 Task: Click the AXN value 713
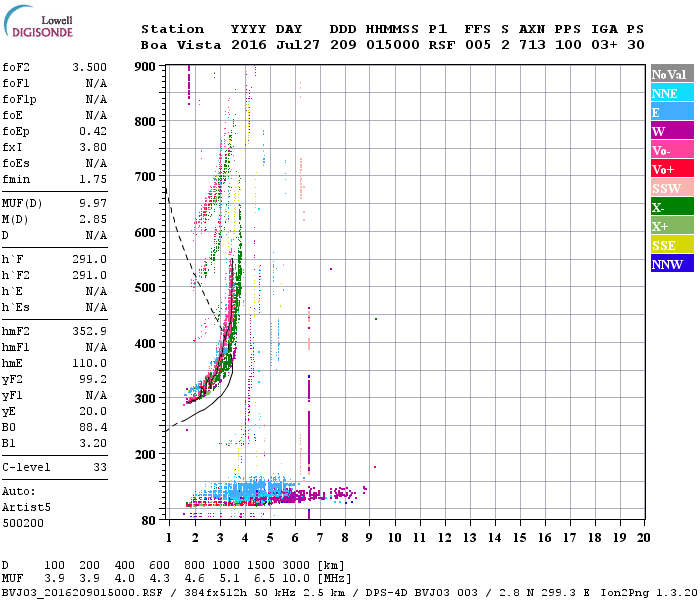(x=532, y=45)
